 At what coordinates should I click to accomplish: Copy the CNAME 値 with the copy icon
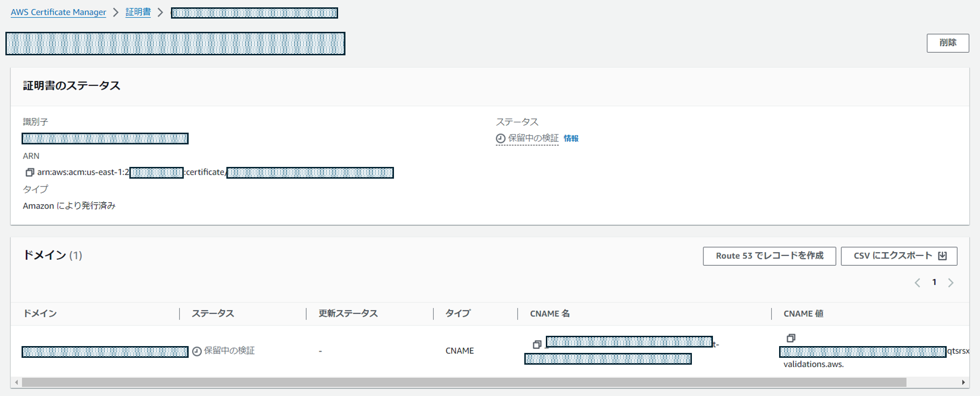pyautogui.click(x=791, y=338)
